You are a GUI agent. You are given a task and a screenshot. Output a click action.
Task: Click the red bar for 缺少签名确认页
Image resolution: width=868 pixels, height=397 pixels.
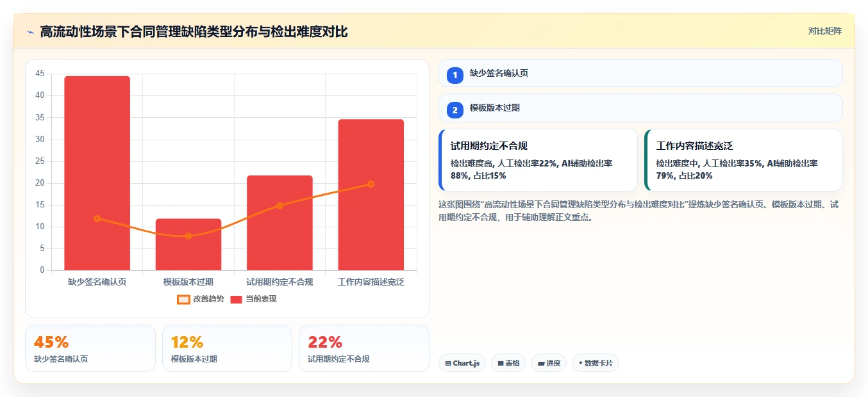[x=97, y=173]
